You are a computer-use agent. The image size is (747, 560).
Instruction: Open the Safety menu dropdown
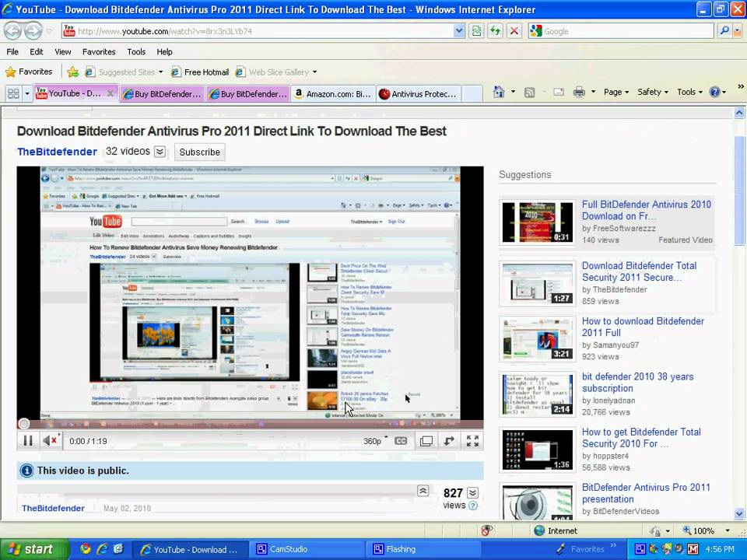coord(652,92)
